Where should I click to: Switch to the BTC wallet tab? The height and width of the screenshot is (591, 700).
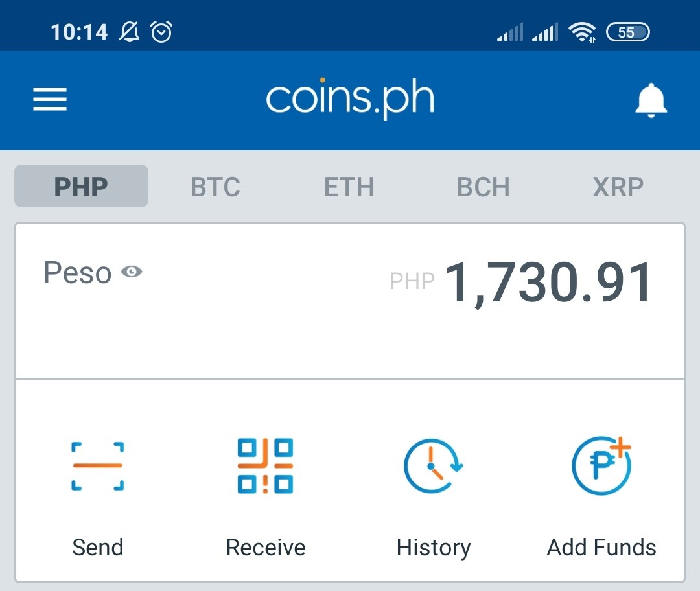(x=215, y=187)
